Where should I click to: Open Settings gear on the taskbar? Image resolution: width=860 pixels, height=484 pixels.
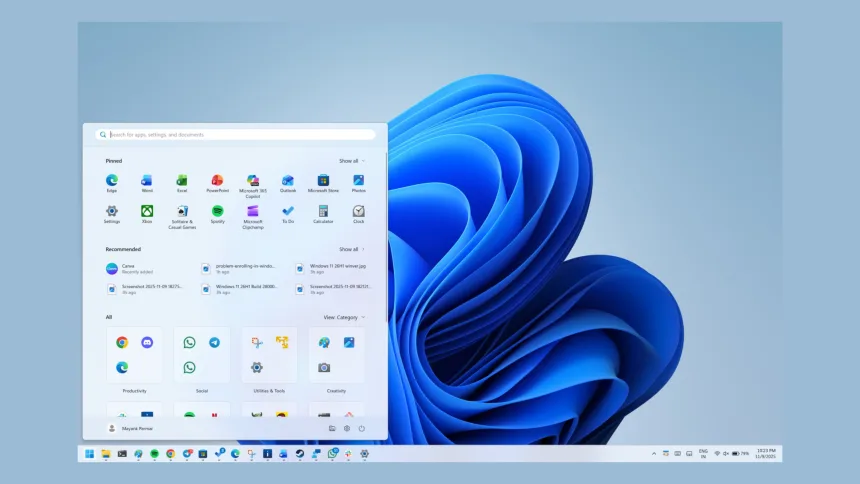point(364,454)
